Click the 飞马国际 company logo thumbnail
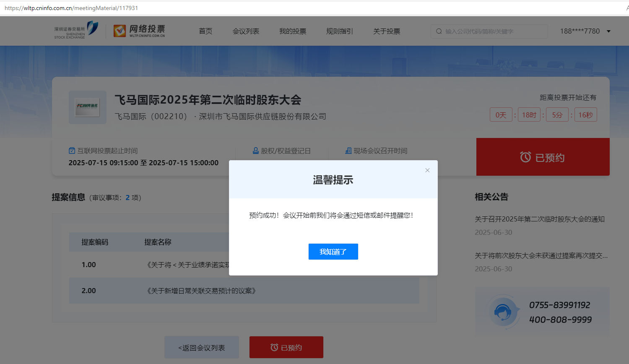 (x=88, y=107)
